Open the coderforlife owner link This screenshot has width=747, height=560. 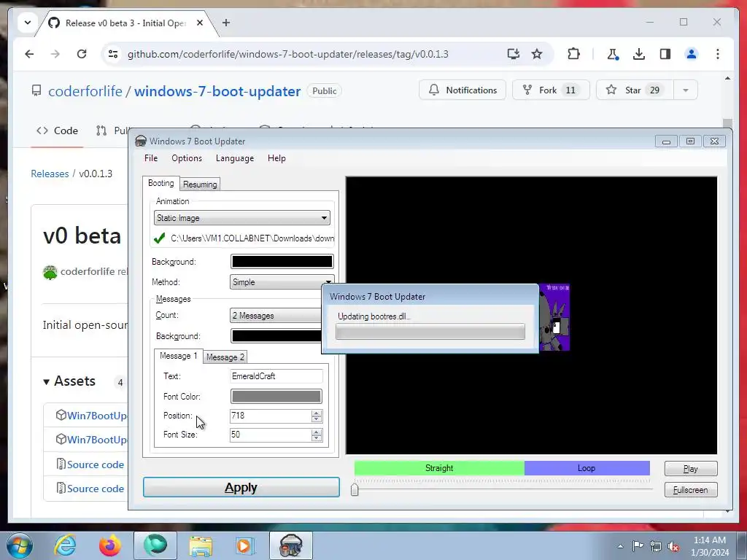85,91
